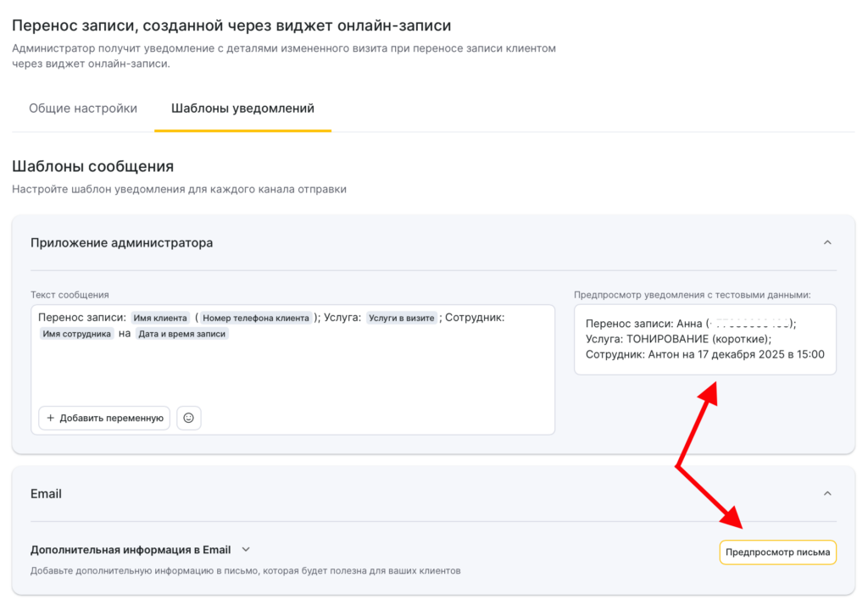Click the 'Сотрудник:' text in message editor
The width and height of the screenshot is (868, 605).
point(475,318)
